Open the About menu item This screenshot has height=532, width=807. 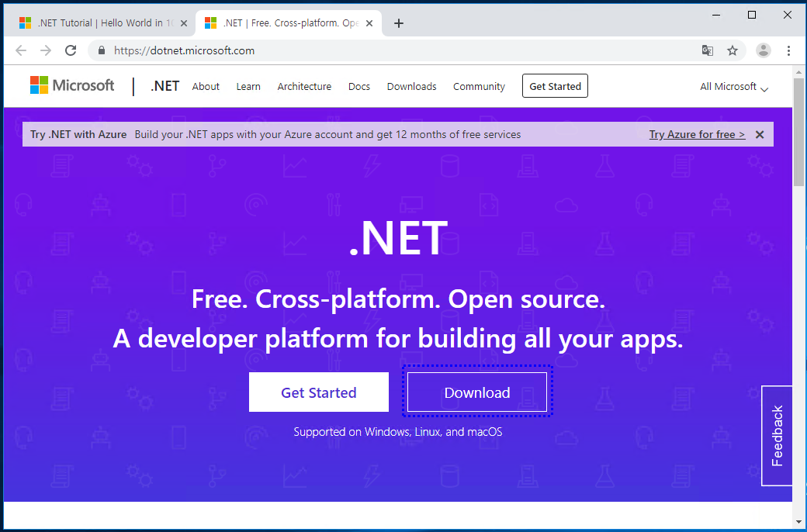coord(206,86)
